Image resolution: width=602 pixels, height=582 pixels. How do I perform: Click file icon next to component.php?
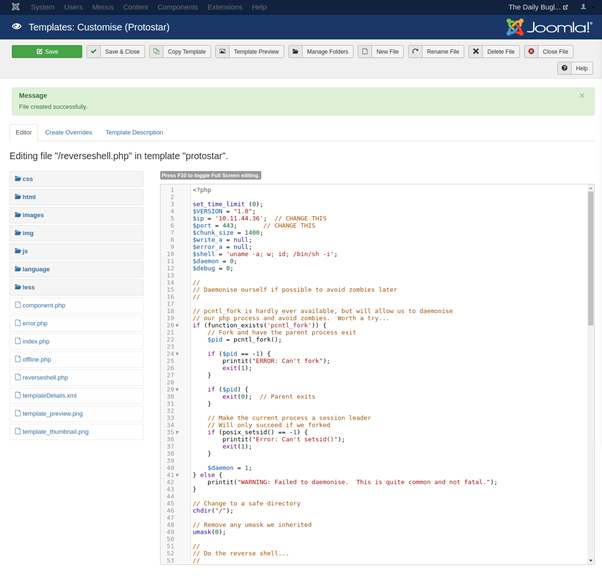[x=18, y=305]
